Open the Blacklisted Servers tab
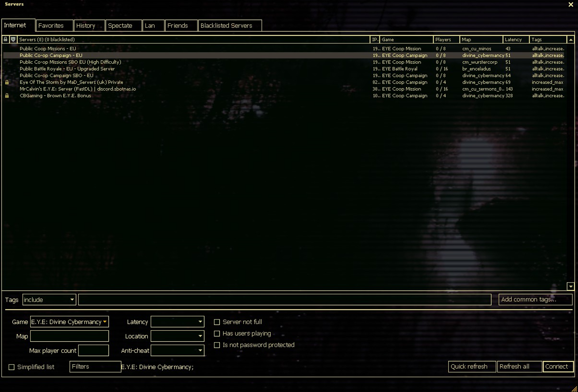The image size is (578, 392). pos(230,26)
